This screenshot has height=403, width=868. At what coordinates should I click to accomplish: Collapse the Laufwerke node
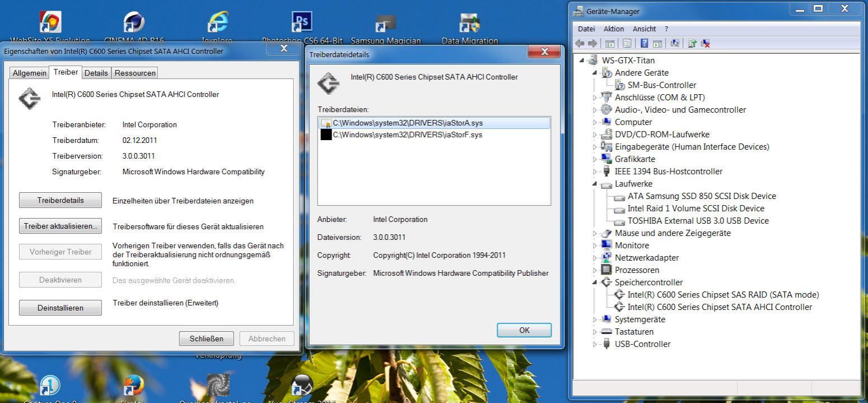[x=595, y=184]
